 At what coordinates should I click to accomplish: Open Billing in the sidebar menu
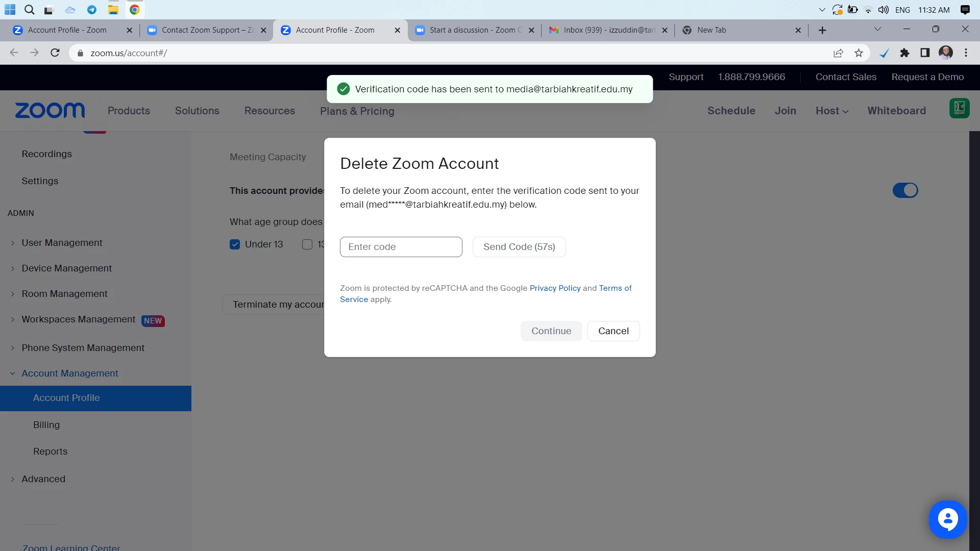click(x=46, y=425)
